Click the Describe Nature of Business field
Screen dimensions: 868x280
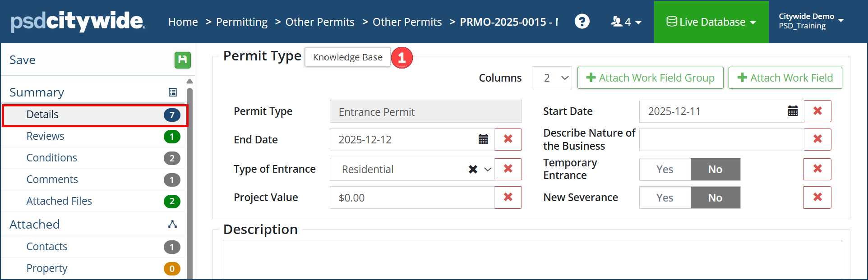(721, 139)
